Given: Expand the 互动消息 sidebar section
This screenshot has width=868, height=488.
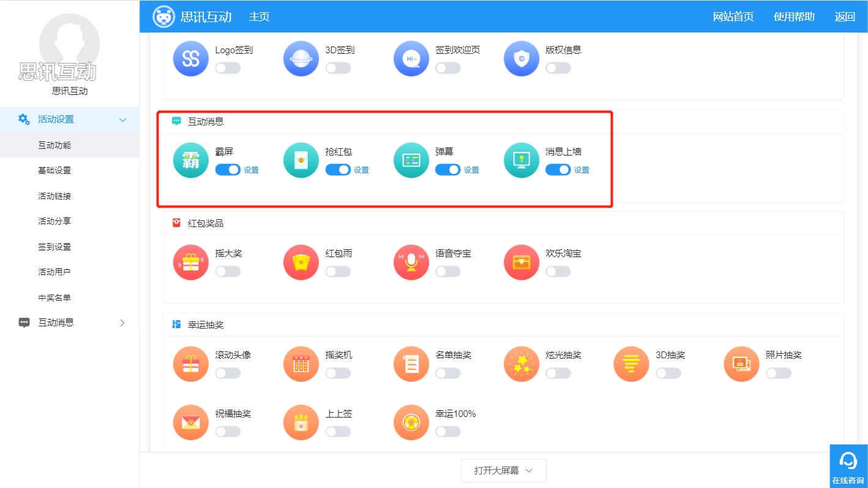Looking at the screenshot, I should [70, 322].
